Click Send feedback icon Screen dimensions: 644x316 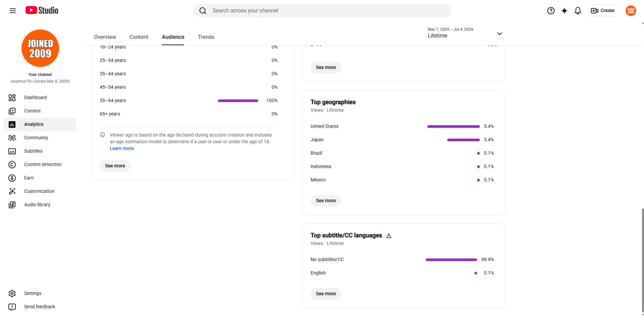(x=12, y=307)
